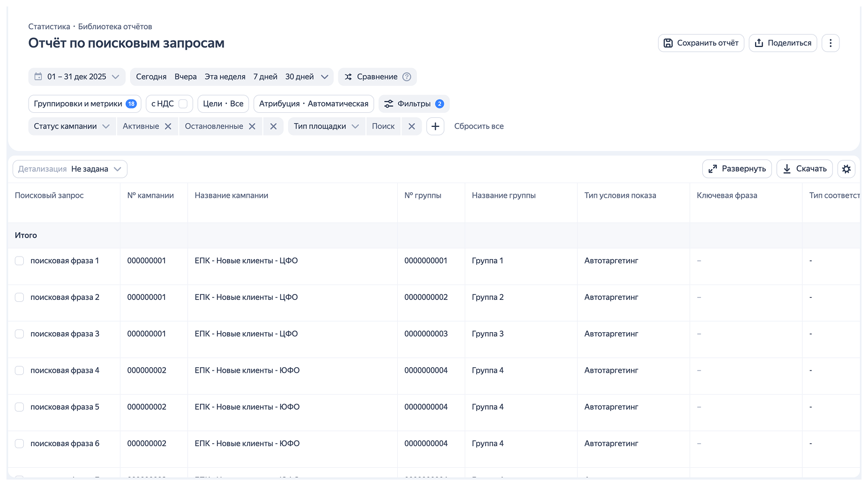Remove the Активные status filter chip

click(x=168, y=126)
